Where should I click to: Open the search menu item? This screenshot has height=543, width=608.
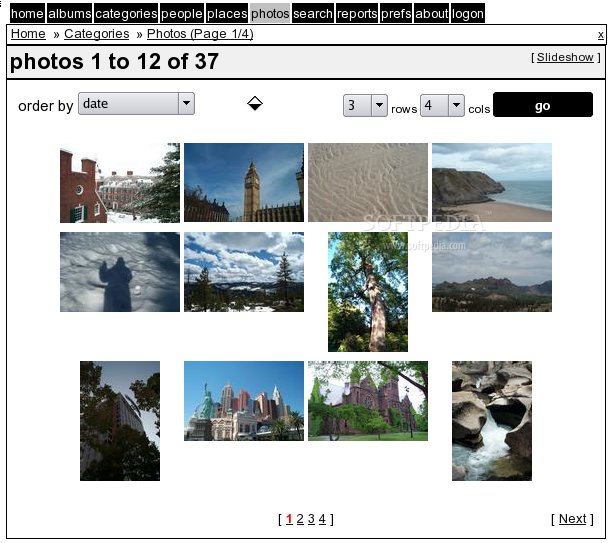(313, 14)
